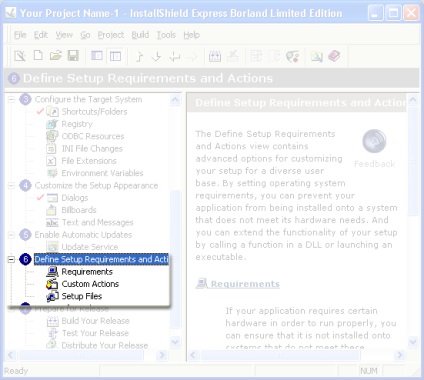Click the New Project page icon
The image size is (424, 380).
(x=38, y=56)
